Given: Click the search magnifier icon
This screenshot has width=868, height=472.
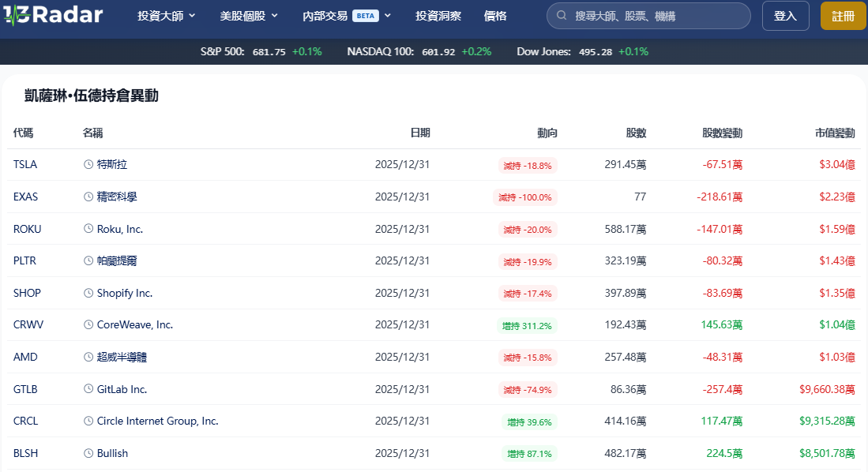Looking at the screenshot, I should 562,16.
